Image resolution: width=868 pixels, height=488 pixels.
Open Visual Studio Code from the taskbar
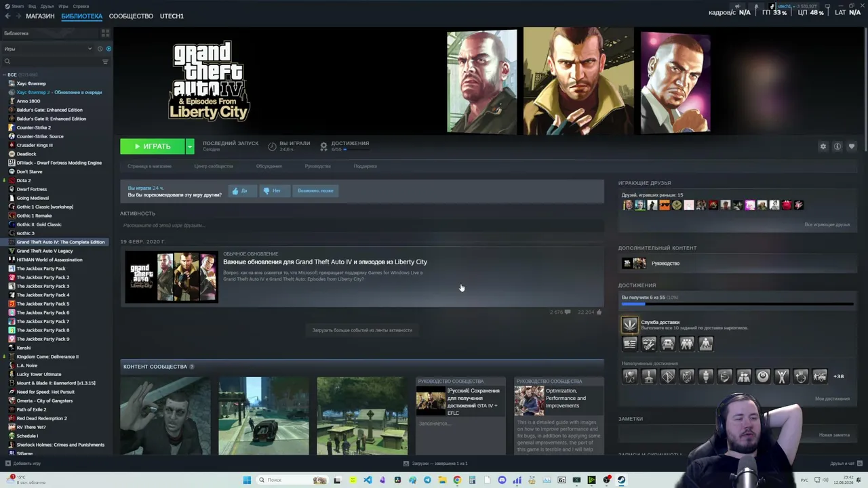coord(368,480)
